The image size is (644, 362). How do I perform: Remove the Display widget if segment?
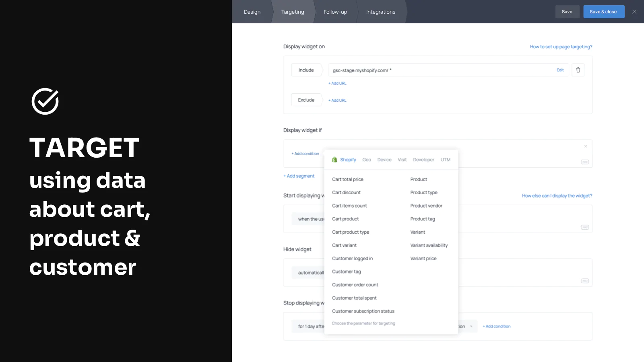[x=585, y=146]
